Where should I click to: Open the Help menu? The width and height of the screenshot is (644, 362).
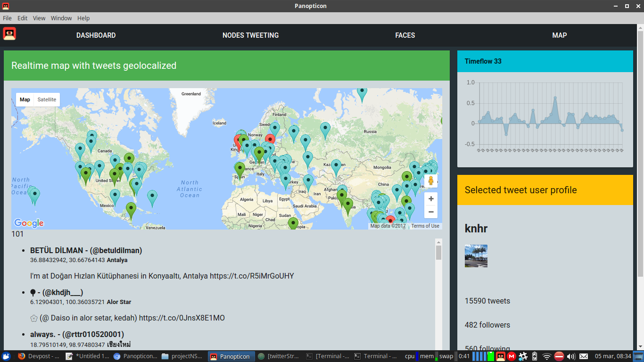83,18
